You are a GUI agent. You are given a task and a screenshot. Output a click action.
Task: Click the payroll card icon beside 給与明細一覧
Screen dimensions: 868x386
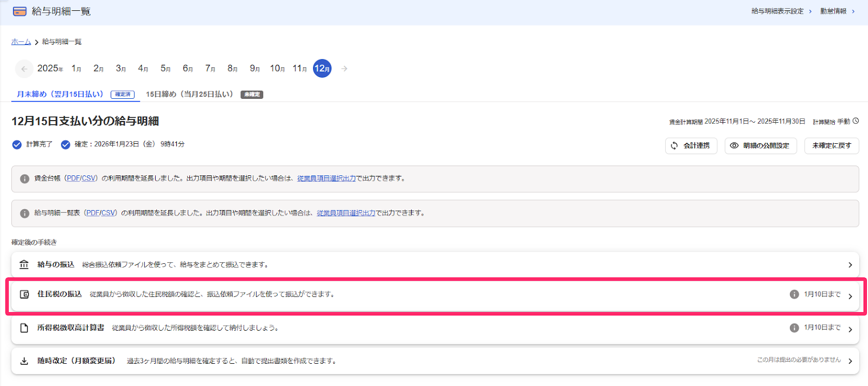coord(20,11)
